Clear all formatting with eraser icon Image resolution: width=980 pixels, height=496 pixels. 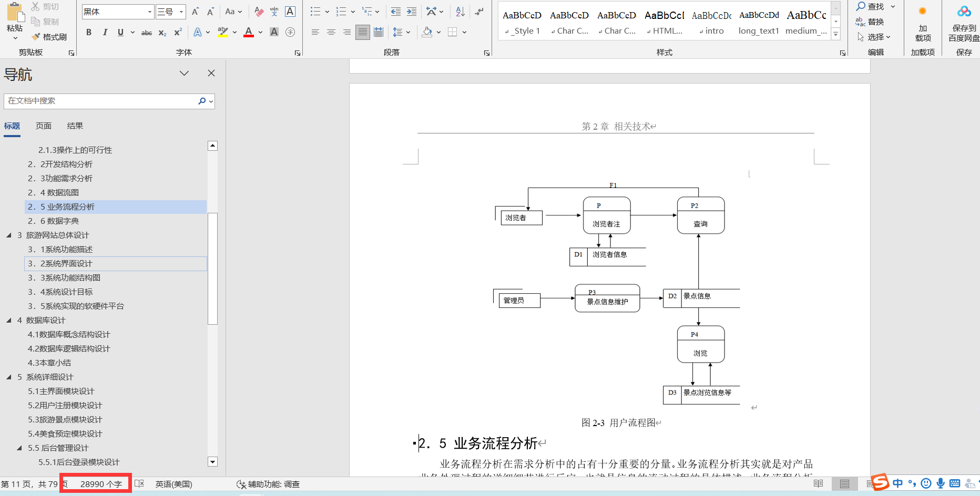(x=259, y=12)
